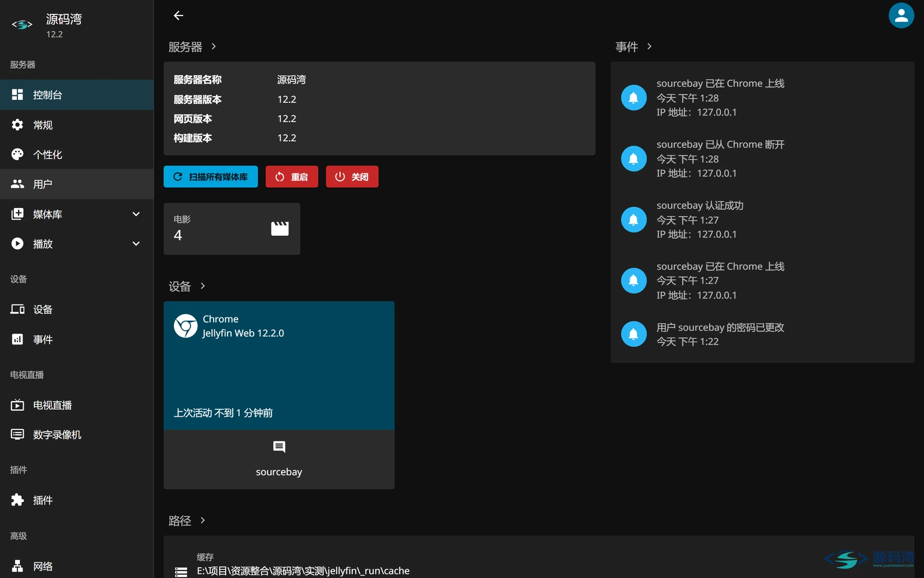
Task: Click the storage icon beside 缓存 path
Action: pyautogui.click(x=181, y=572)
